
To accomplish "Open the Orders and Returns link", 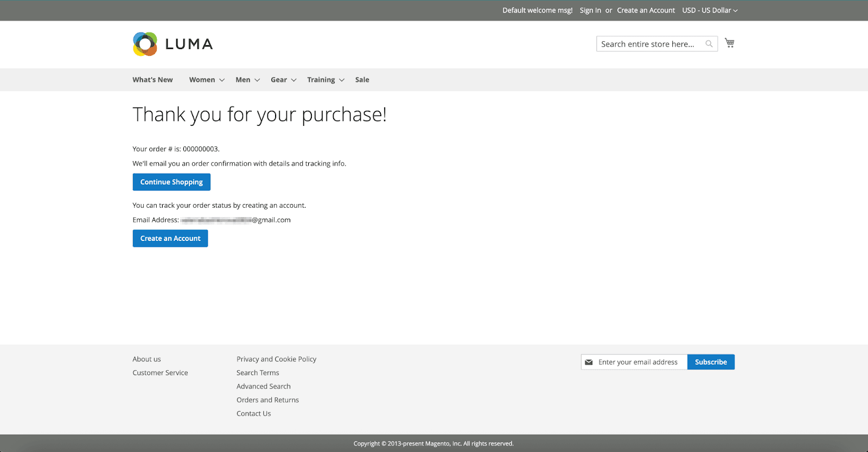I will point(267,400).
